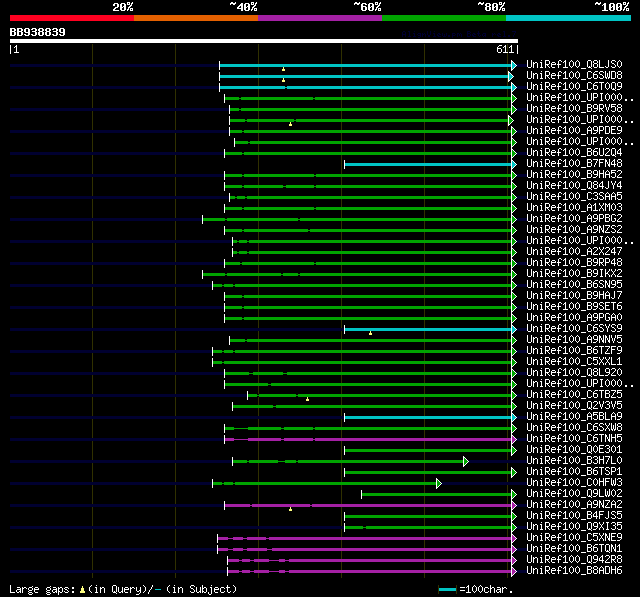Select the UniRef100_B8ADH6 label

[x=574, y=571]
